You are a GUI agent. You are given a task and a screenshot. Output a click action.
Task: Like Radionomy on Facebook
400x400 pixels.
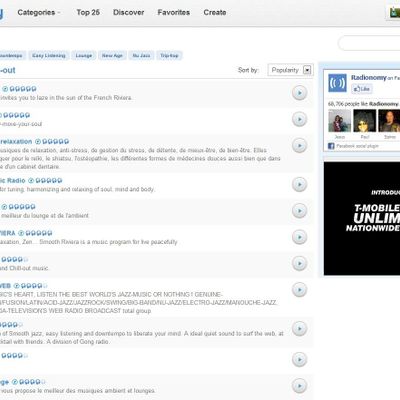[x=362, y=89]
